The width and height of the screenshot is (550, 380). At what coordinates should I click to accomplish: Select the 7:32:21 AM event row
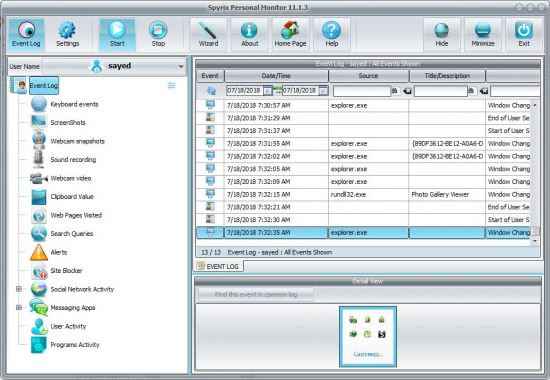363,207
